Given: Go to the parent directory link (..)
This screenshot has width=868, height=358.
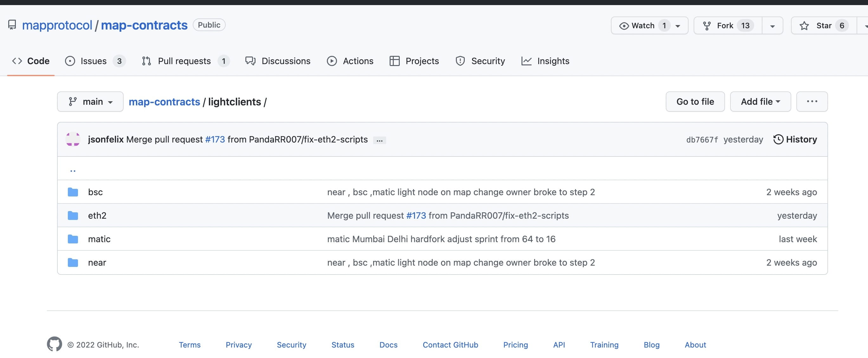Looking at the screenshot, I should pyautogui.click(x=73, y=170).
